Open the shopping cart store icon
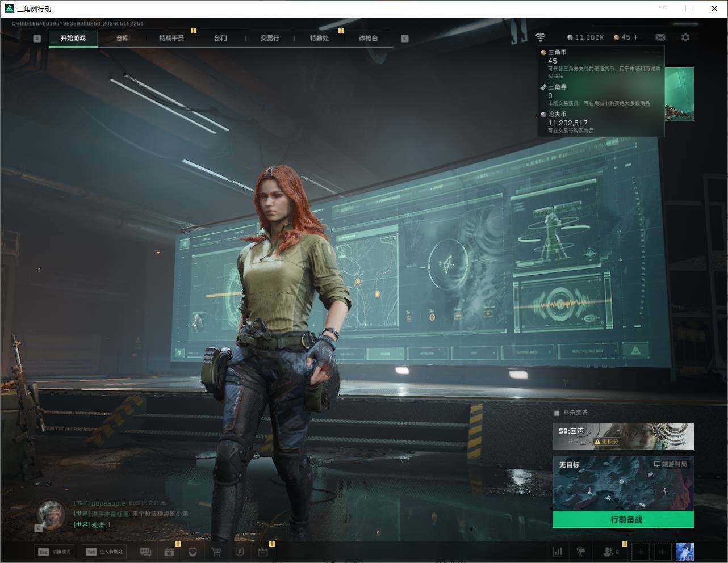The width and height of the screenshot is (728, 563). coord(216,552)
